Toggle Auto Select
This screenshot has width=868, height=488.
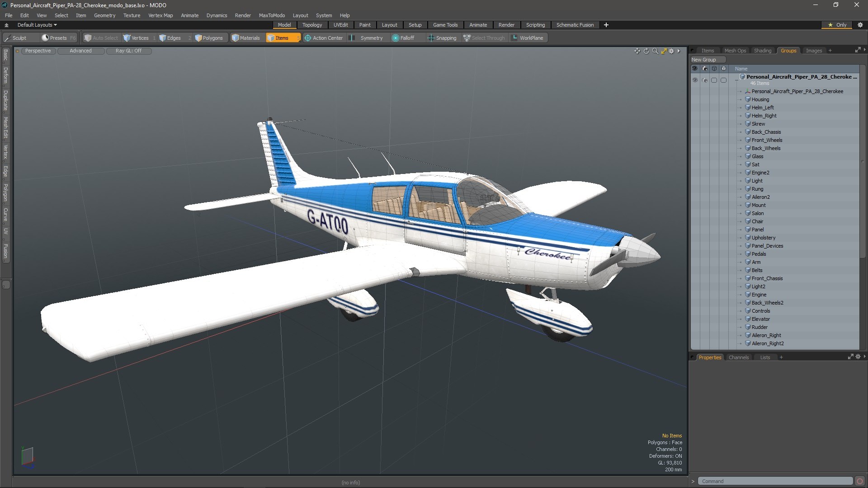point(101,38)
